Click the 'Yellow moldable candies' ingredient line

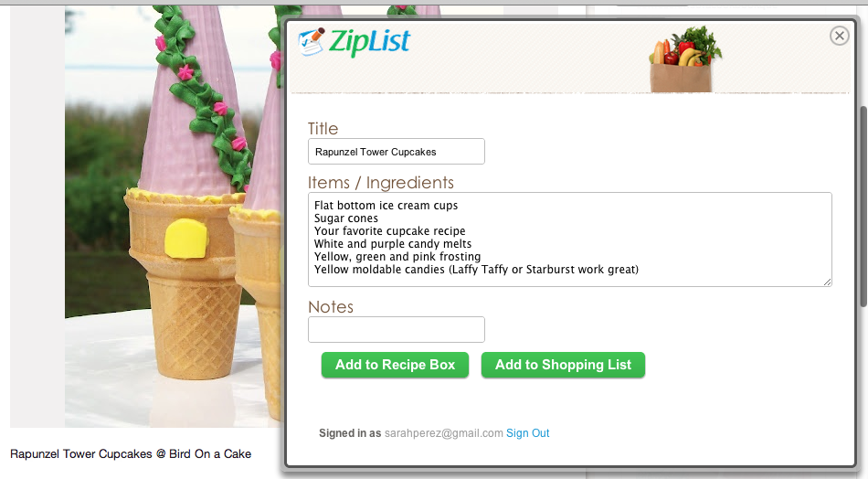click(x=476, y=270)
